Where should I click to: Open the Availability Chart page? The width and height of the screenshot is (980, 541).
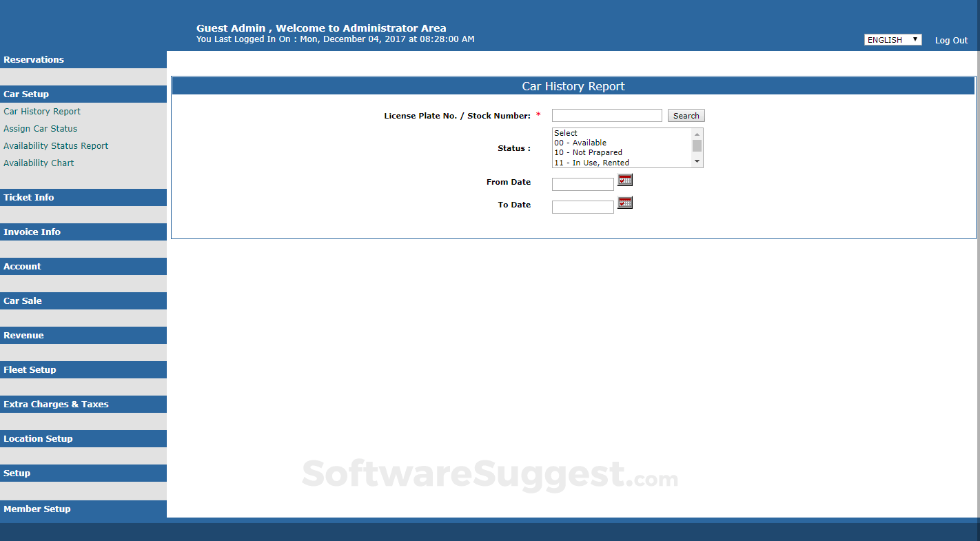point(39,163)
